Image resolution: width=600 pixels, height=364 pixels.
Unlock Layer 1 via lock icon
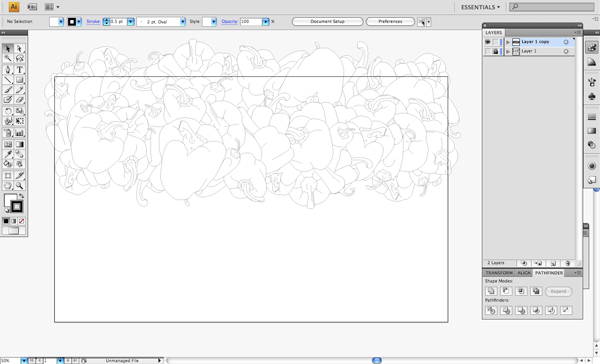click(x=496, y=51)
